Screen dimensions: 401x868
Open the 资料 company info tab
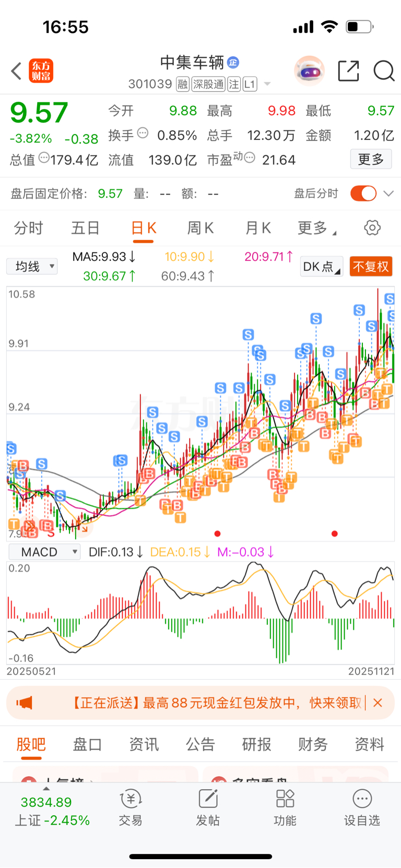click(x=370, y=744)
